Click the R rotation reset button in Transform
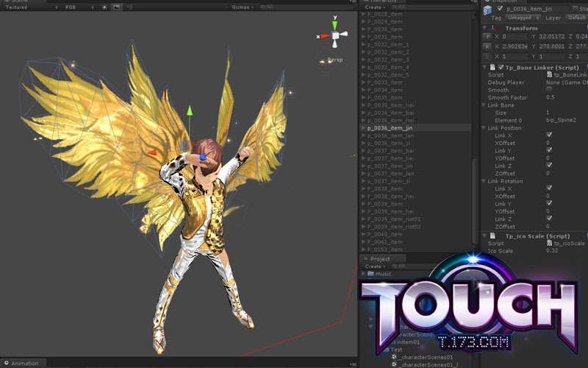Image resolution: width=588 pixels, height=368 pixels. (x=487, y=46)
